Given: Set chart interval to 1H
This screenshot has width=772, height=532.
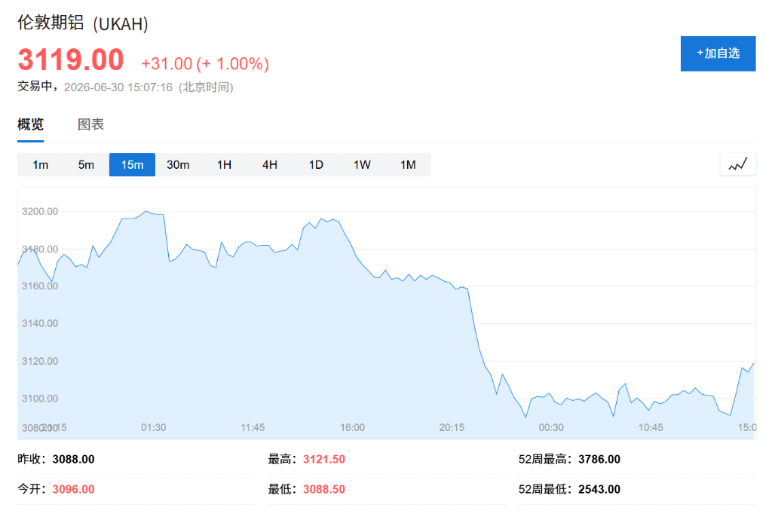Looking at the screenshot, I should 224,164.
